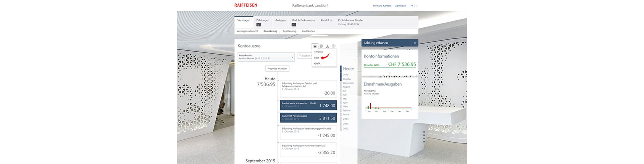Jump to April in timeline navigator
Image resolution: width=644 pixels, height=164 pixels.
point(345,103)
